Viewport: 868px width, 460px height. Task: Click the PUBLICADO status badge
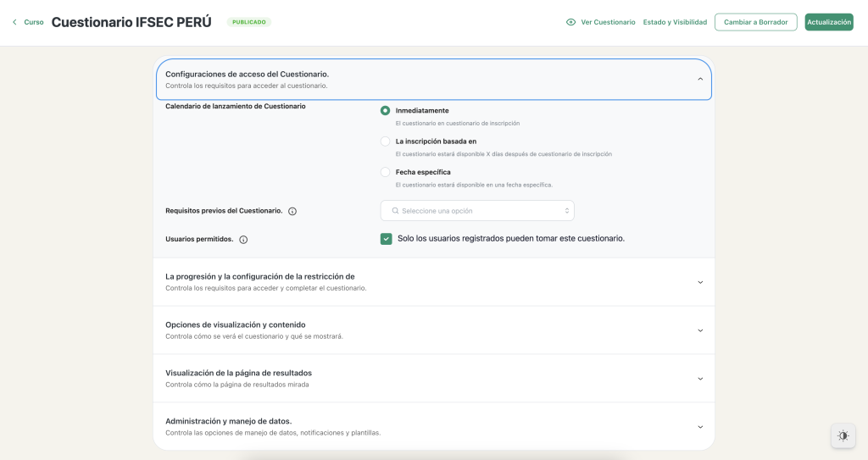248,22
